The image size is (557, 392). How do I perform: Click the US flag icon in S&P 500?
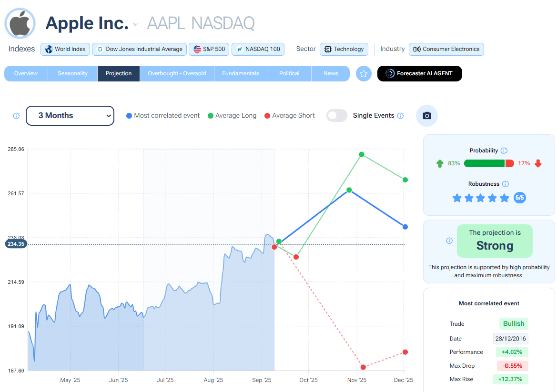pyautogui.click(x=197, y=49)
